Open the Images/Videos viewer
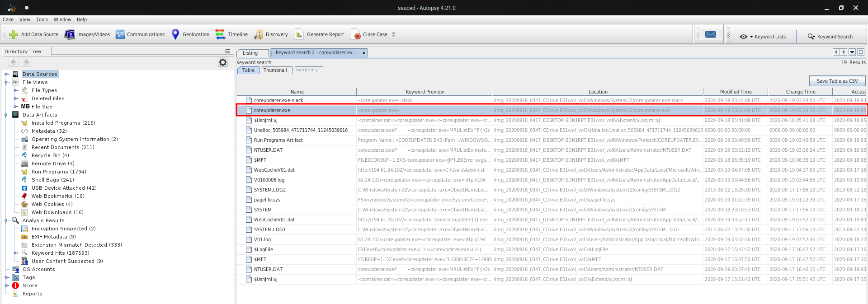 [70, 34]
